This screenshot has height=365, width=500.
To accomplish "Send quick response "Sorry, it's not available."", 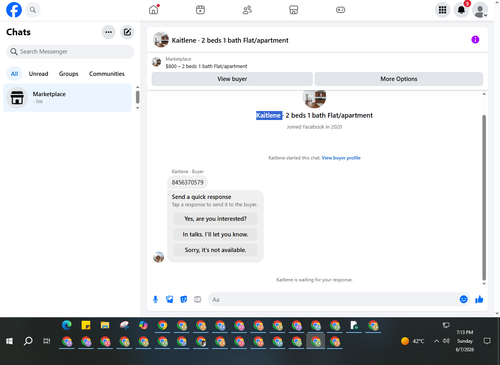I will click(215, 250).
